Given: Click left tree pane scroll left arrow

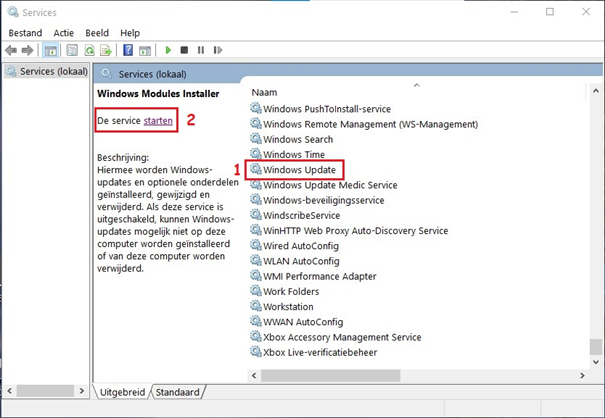Looking at the screenshot, I should pos(10,391).
